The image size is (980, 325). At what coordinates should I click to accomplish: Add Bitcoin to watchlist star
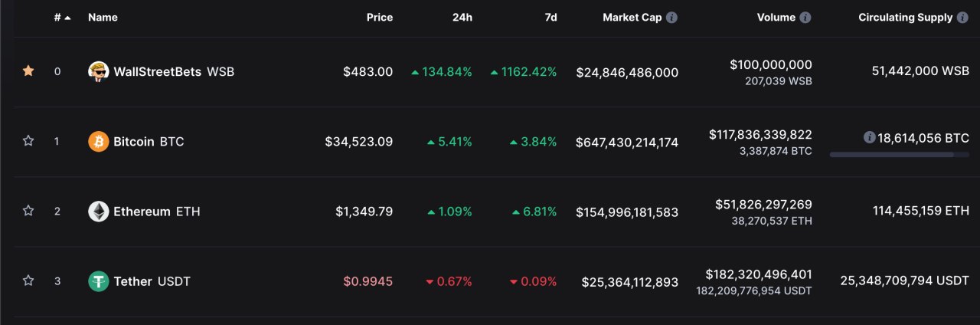[28, 141]
